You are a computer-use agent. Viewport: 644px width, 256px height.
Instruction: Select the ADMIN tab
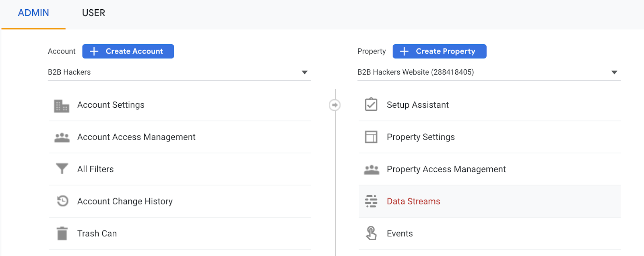[x=33, y=13]
